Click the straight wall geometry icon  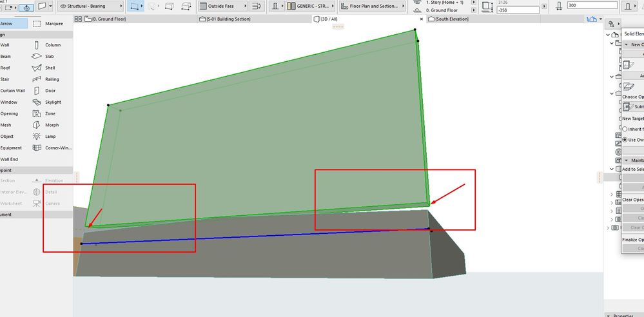coord(133,6)
